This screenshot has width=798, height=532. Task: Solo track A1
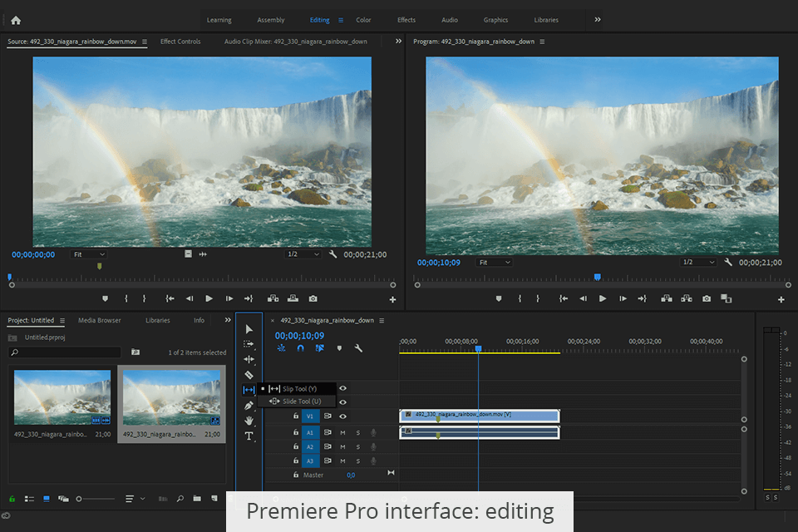358,433
